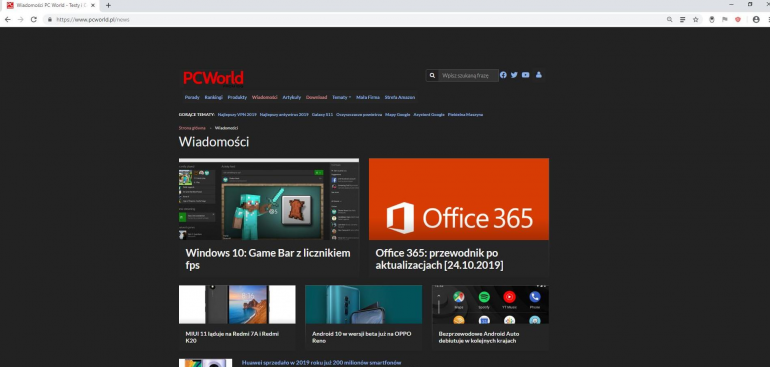
Task: Select the Wiadomości PC World tab
Action: 51,5
